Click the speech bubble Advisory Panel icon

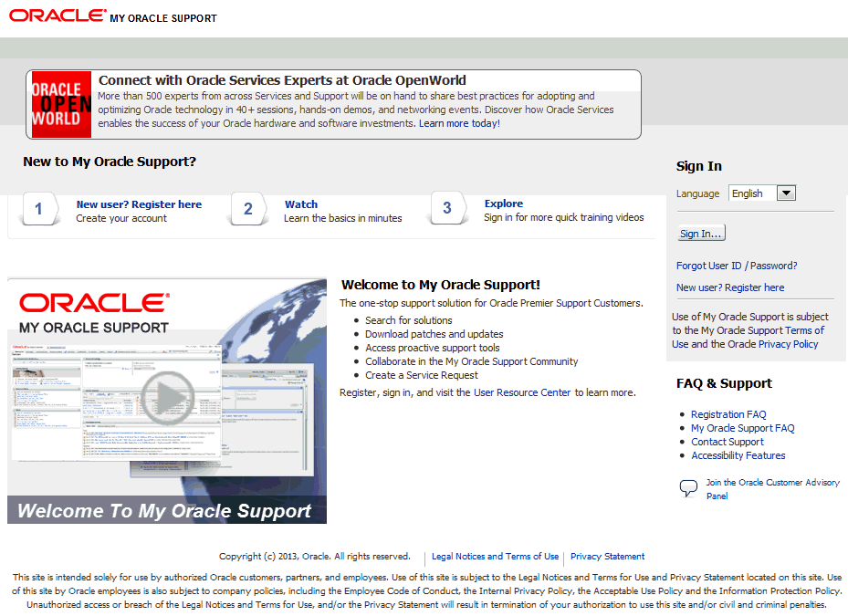688,488
